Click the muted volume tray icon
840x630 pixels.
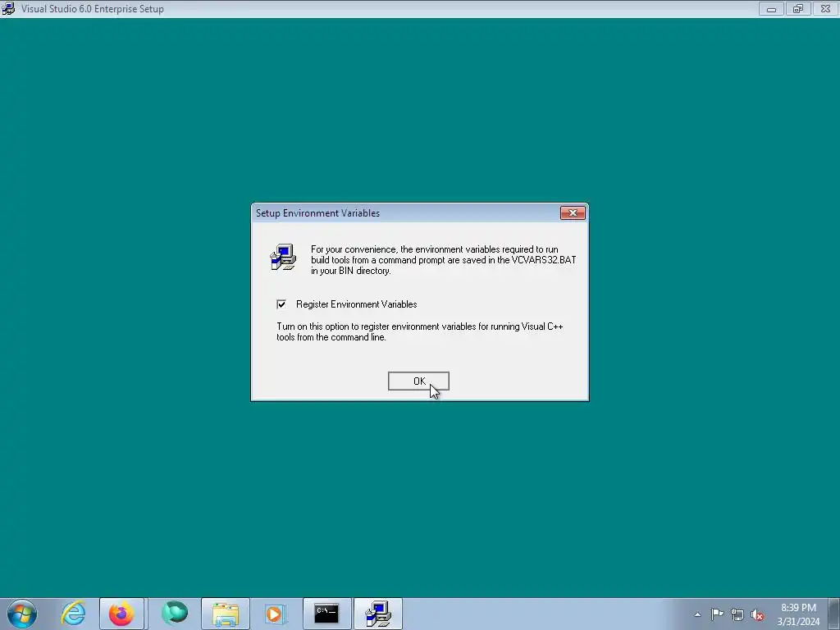click(757, 614)
